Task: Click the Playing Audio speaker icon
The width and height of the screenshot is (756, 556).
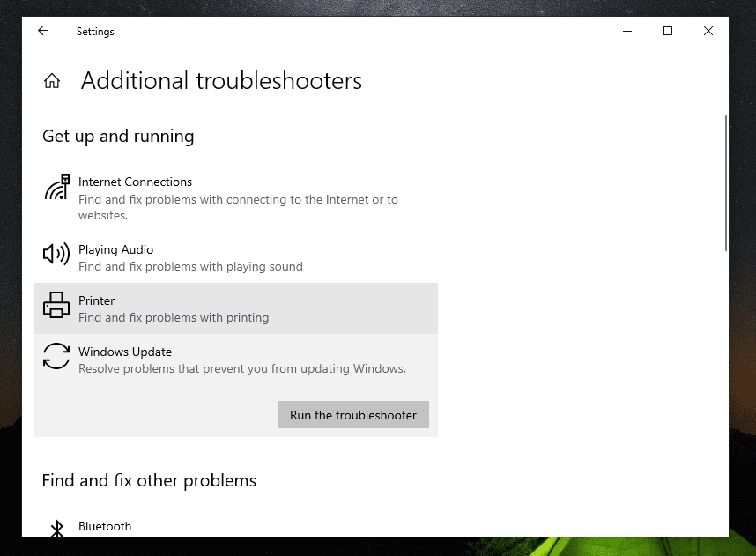Action: [56, 256]
